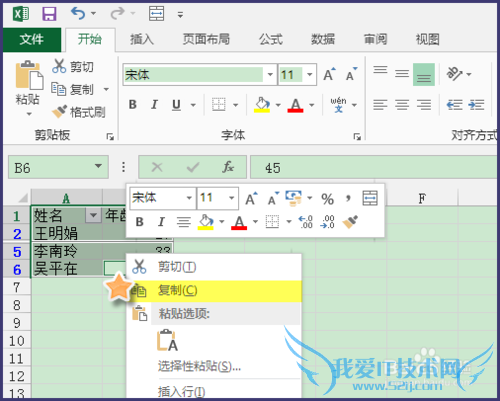
Task: Choose 剪切(T) in the context menu
Action: 214,267
